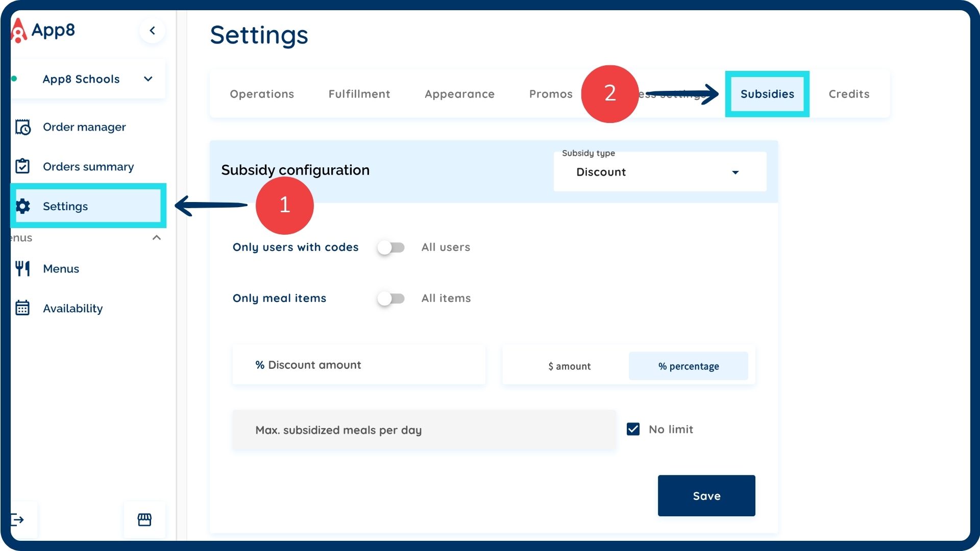Select the $ amount option
Screen dimensions: 980x551
(569, 366)
